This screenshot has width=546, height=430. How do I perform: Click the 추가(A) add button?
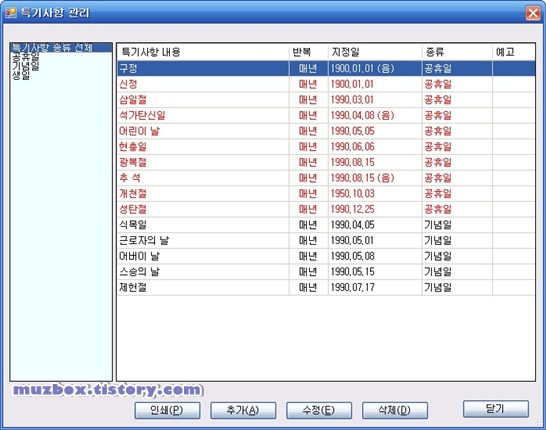[243, 410]
